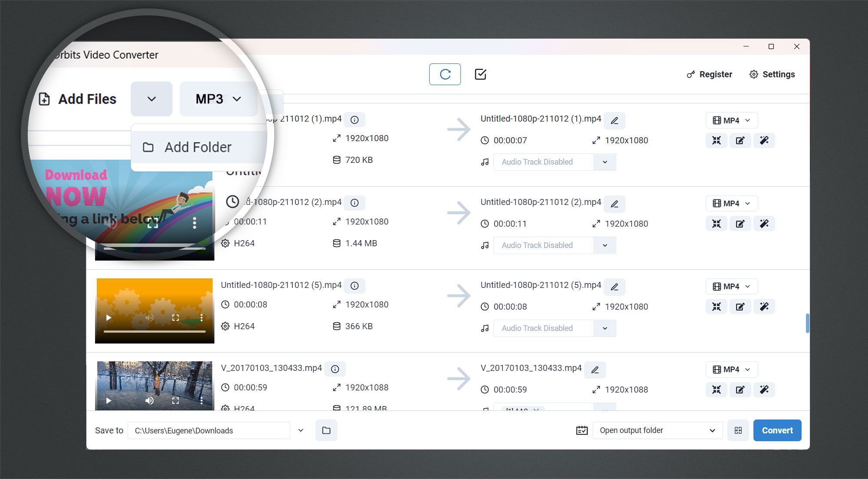Image resolution: width=868 pixels, height=479 pixels.
Task: Click the Save To folder browse icon
Action: pos(327,431)
